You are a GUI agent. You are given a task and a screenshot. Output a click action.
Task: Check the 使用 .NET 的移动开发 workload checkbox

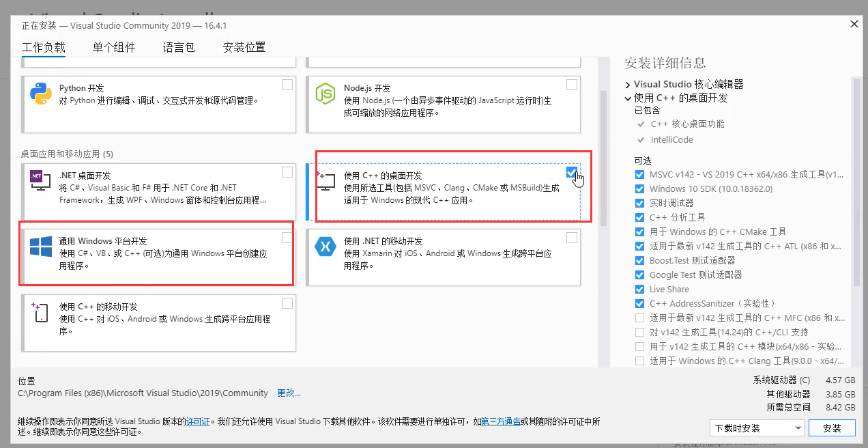572,238
